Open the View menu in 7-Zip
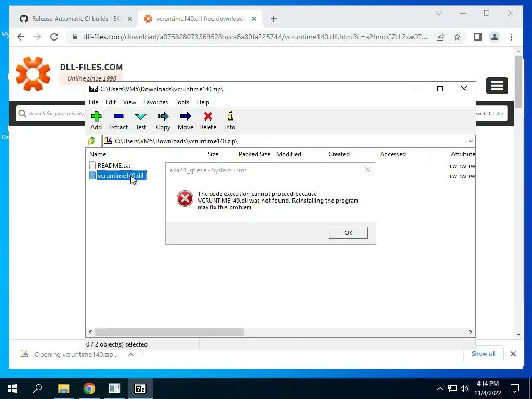Screen dimensions: 532x399 [129, 102]
